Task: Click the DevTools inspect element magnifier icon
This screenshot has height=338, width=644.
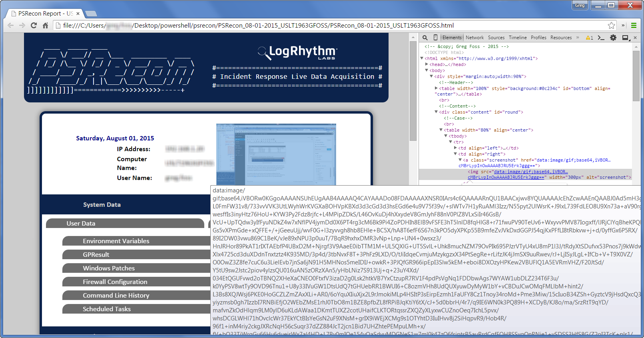Action: [425, 38]
